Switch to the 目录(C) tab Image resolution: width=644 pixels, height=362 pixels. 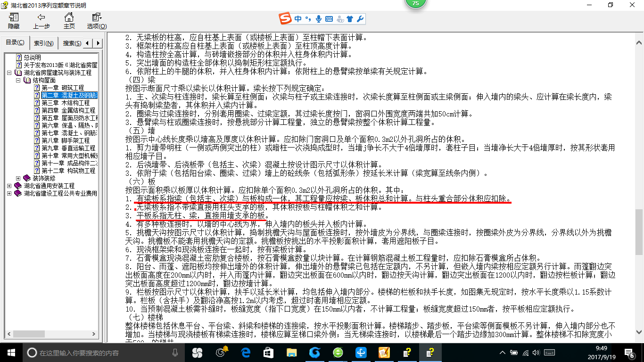click(x=15, y=43)
